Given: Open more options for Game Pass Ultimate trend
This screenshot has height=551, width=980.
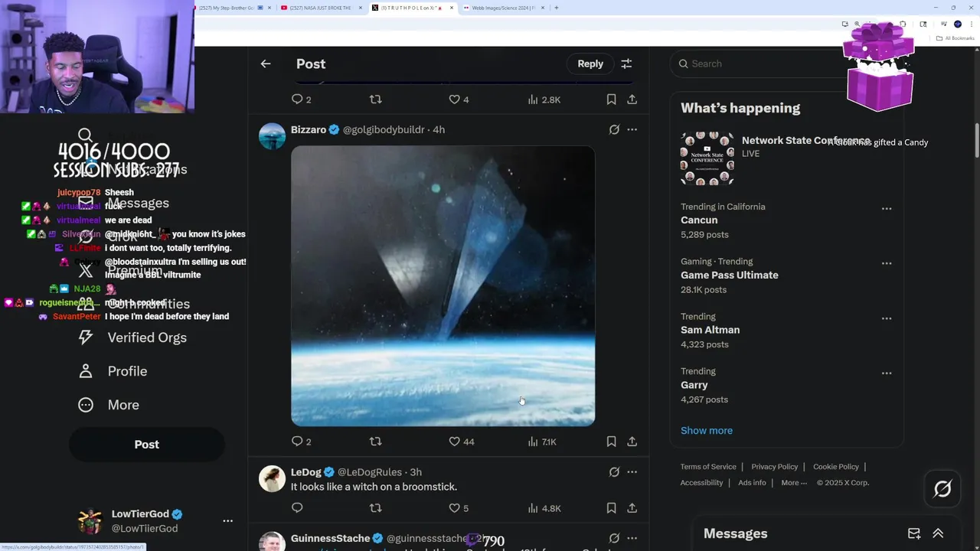Looking at the screenshot, I should coord(887,263).
